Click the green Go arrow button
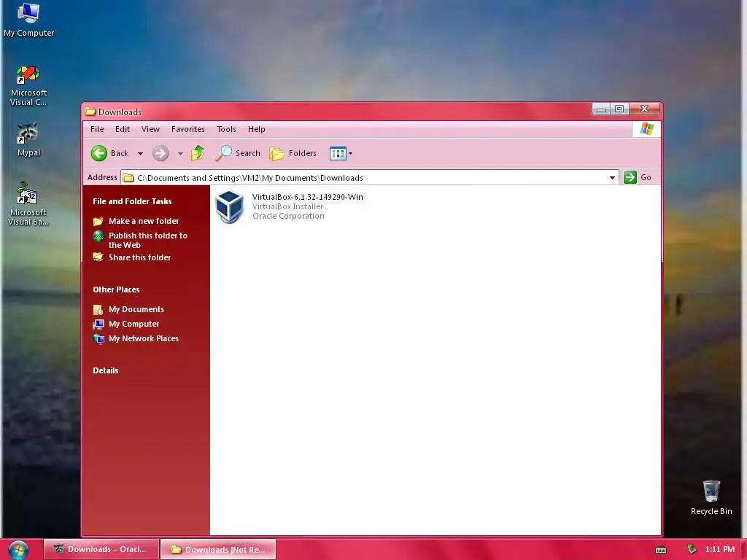 (x=630, y=177)
